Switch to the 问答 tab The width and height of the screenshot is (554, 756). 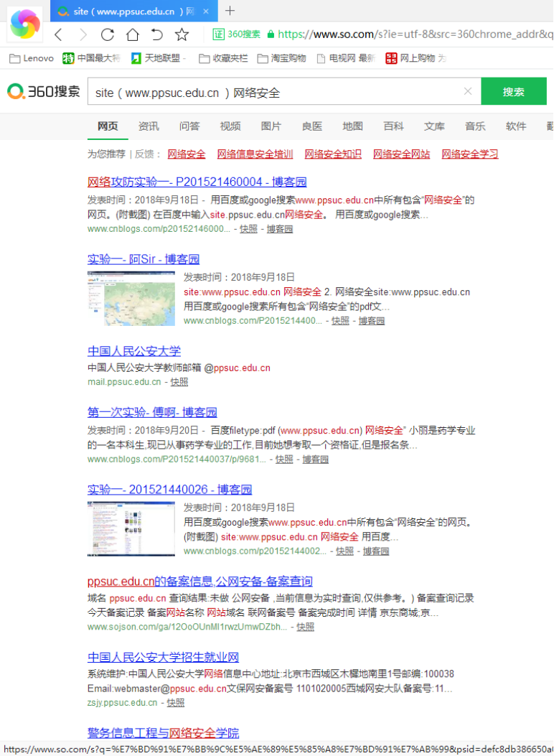click(189, 126)
